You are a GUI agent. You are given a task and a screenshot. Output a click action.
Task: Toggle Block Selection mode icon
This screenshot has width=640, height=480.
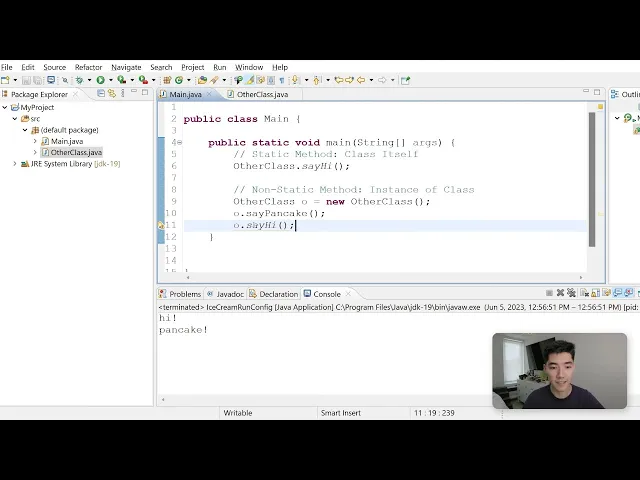click(271, 80)
